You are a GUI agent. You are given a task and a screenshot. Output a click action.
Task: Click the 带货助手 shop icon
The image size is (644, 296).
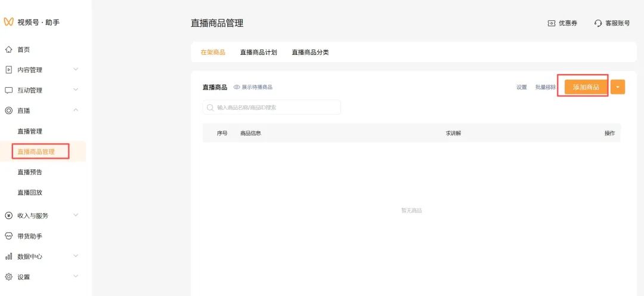coord(8,236)
